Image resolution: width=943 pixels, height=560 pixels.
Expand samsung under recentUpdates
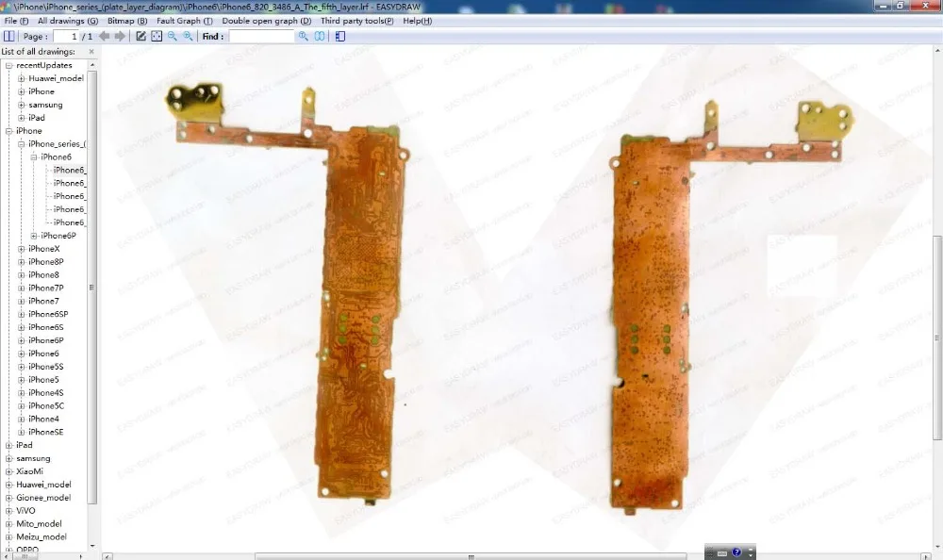[21, 105]
